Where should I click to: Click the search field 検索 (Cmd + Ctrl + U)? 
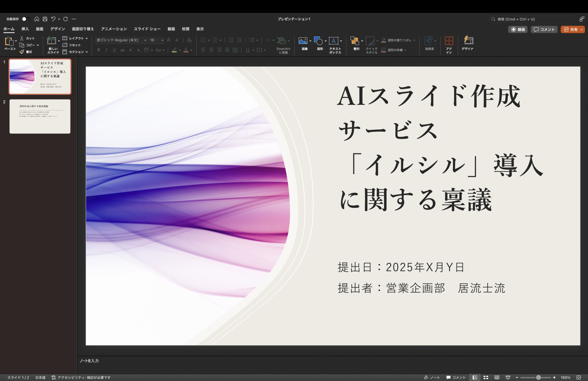click(532, 19)
